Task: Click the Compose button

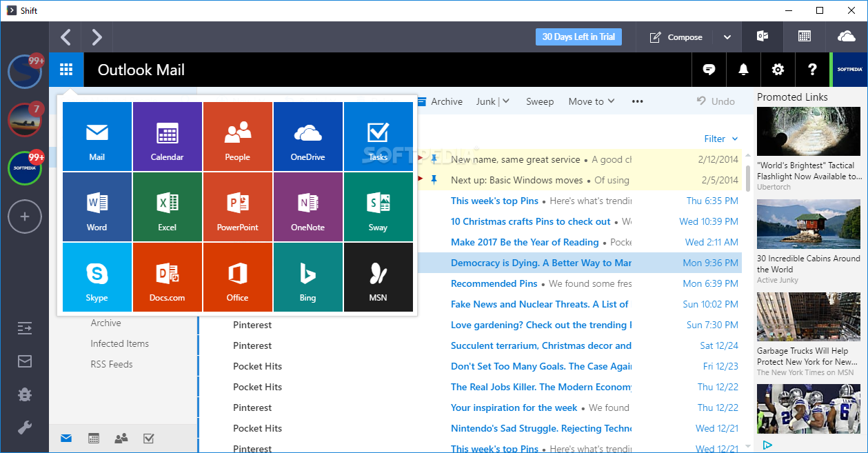Action: (676, 37)
